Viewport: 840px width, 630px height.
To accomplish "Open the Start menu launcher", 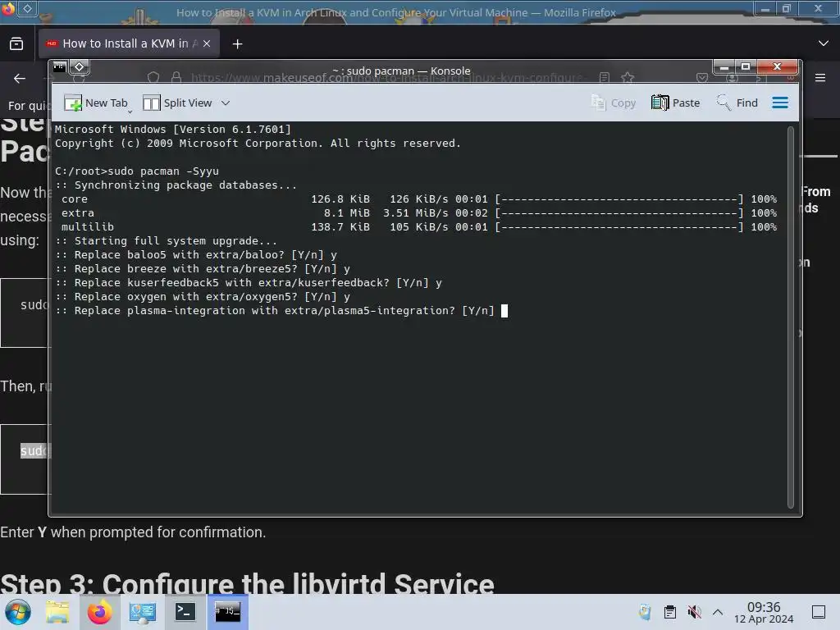I will pos(18,612).
